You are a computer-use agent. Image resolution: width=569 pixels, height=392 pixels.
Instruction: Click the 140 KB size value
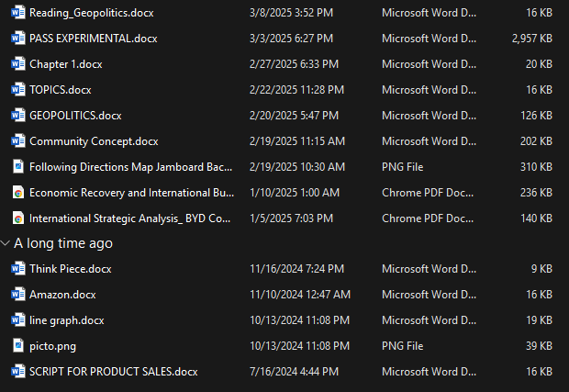536,218
